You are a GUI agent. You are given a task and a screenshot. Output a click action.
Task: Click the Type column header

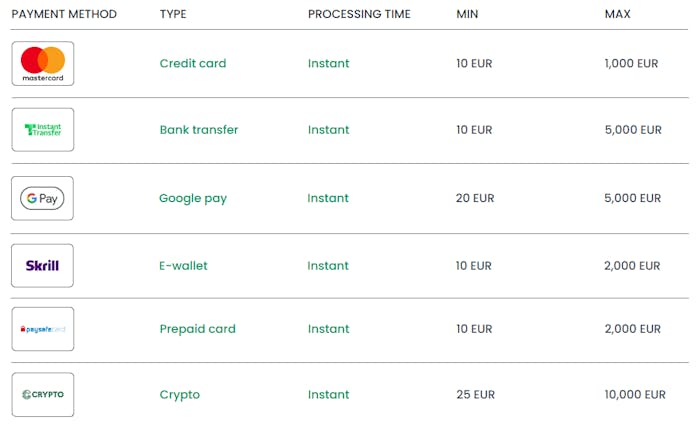tap(173, 14)
